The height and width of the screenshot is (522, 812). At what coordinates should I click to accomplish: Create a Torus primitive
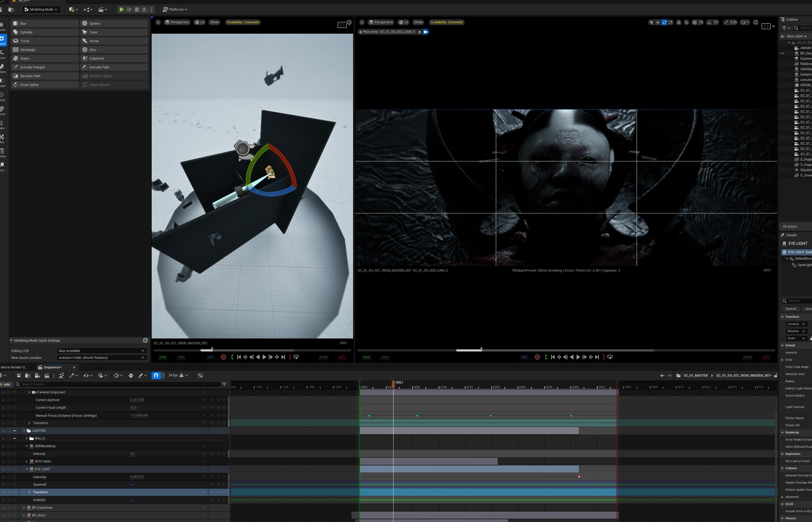tap(45, 41)
